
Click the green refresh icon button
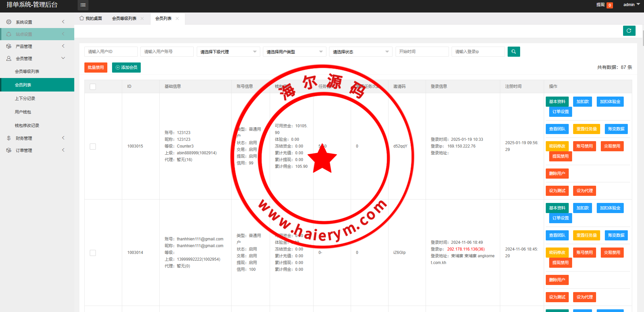pyautogui.click(x=629, y=31)
